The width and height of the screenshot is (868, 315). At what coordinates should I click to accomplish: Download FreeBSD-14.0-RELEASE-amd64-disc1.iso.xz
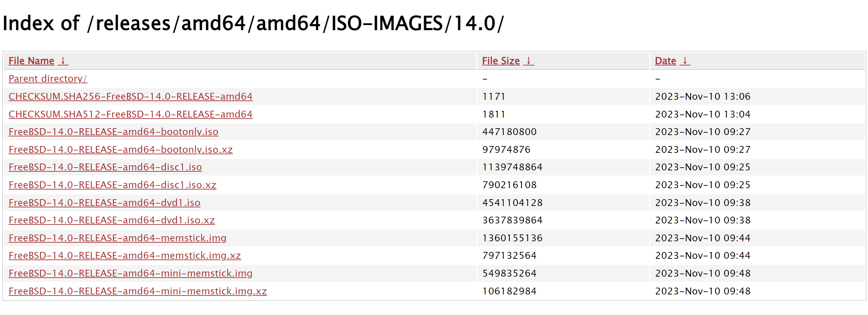[x=112, y=185]
